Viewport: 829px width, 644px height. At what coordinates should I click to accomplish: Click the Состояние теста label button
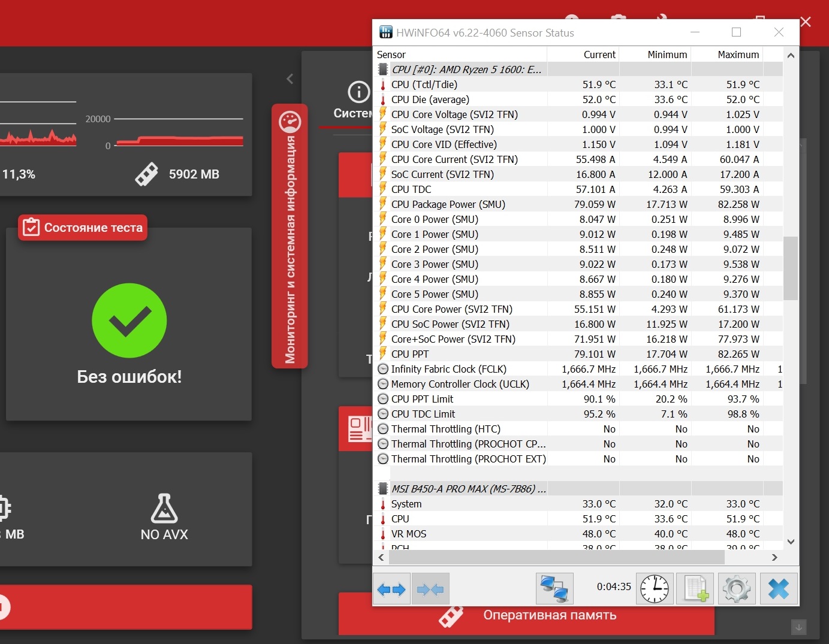pyautogui.click(x=83, y=228)
